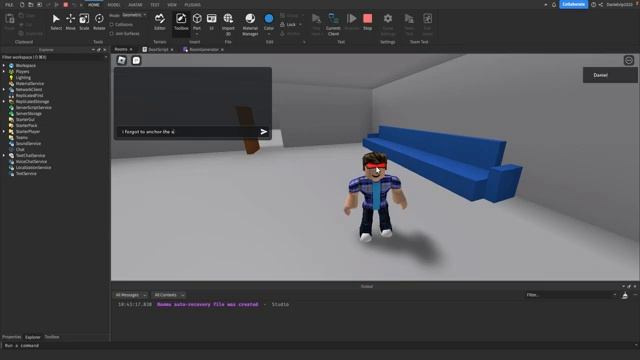
Task: Switch to the VIEW ribbon tab
Action: [x=172, y=4]
